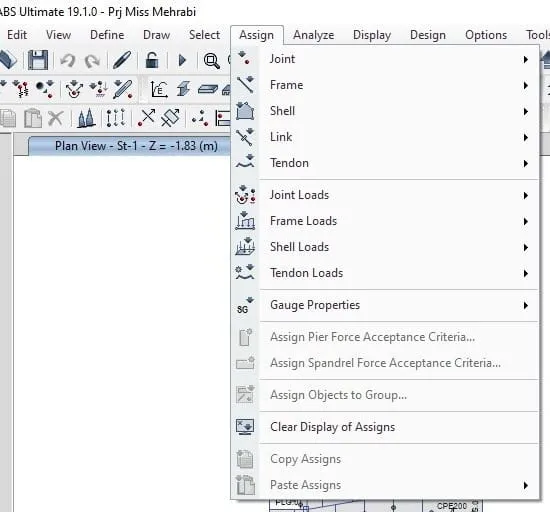Click the joint springs assign toolbar icon
The height and width of the screenshot is (512, 550).
pyautogui.click(x=21, y=89)
